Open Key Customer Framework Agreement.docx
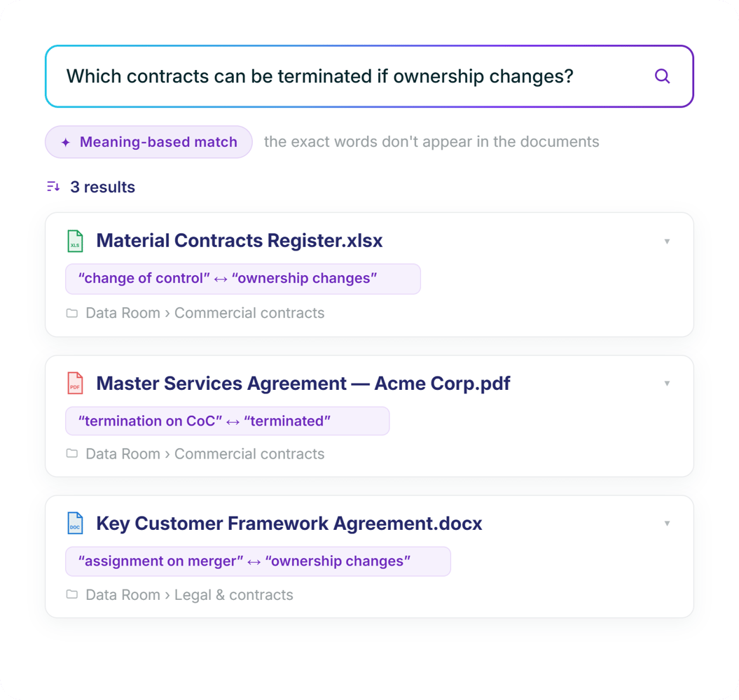Image resolution: width=739 pixels, height=700 pixels. (289, 524)
